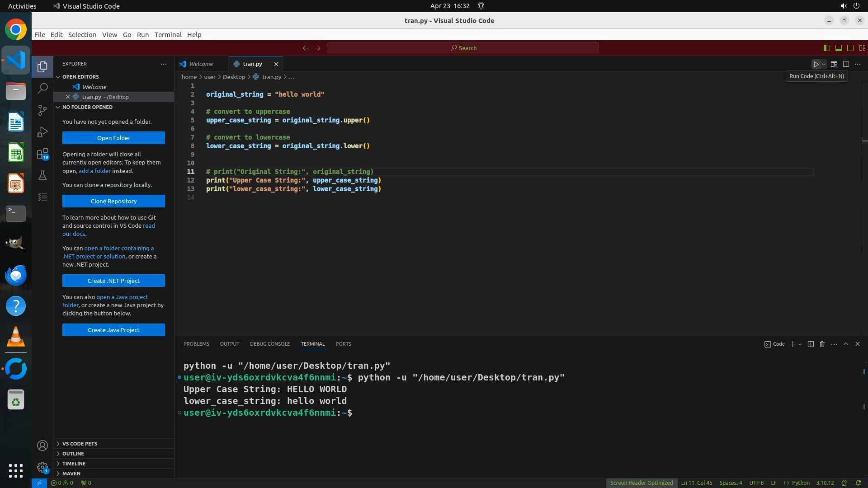Open Manage settings gear icon
This screenshot has width=868, height=488.
point(42,467)
